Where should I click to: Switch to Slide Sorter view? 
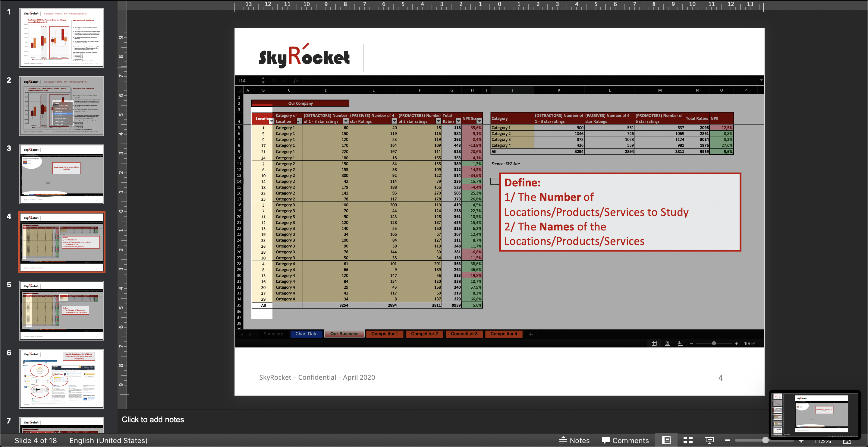688,440
